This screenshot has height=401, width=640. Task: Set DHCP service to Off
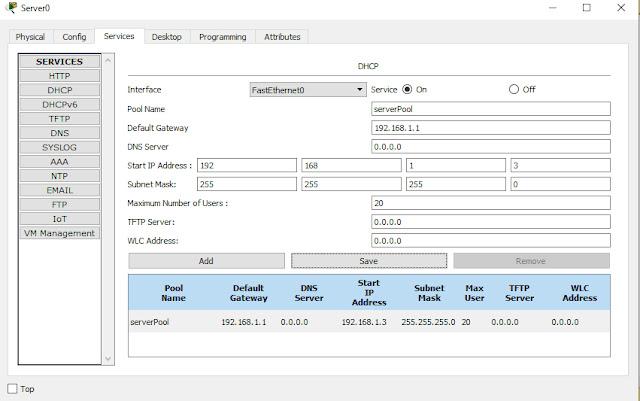point(513,89)
